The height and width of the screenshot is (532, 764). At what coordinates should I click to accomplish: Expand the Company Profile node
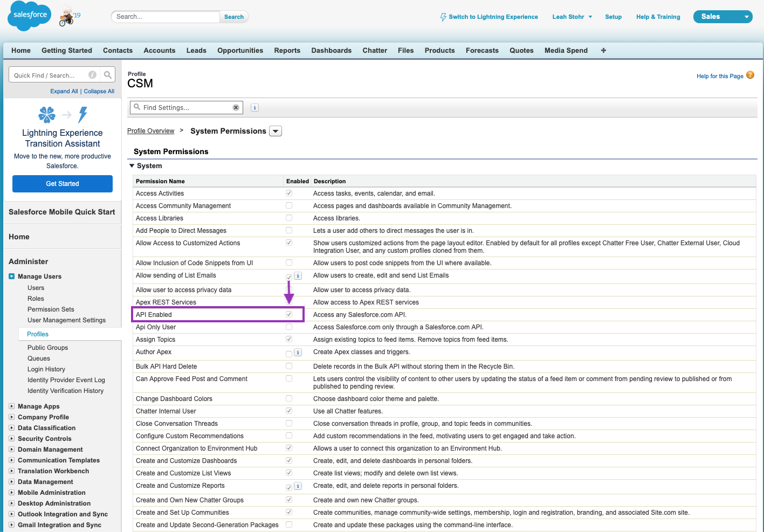tap(12, 417)
